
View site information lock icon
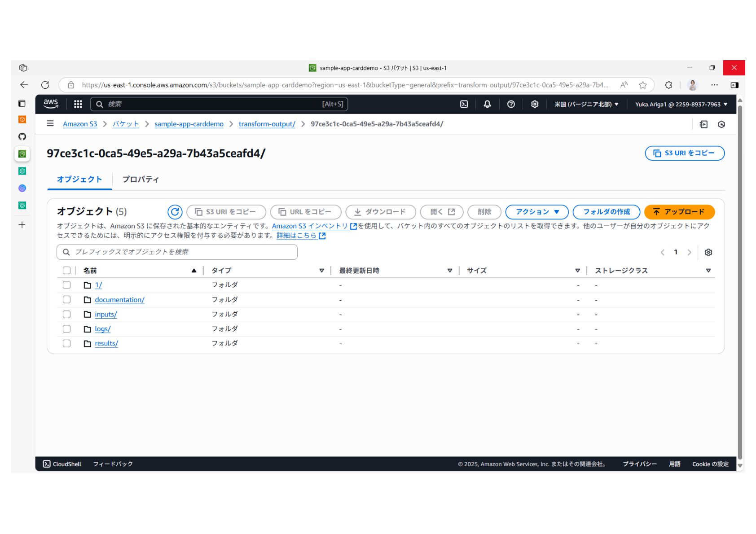(x=71, y=85)
